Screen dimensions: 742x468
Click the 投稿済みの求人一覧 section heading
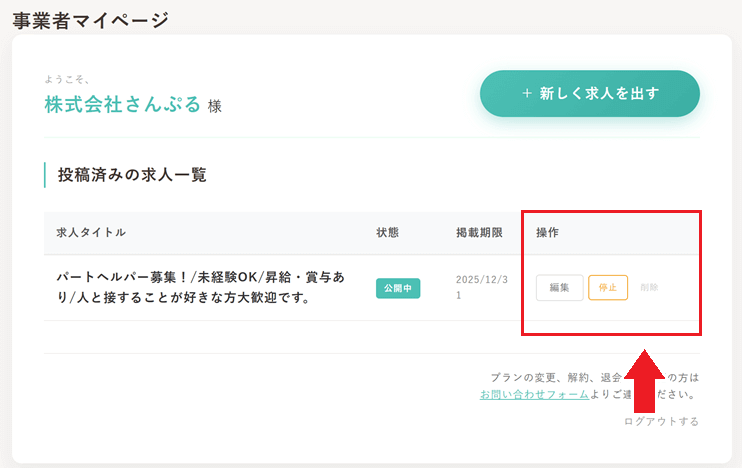[132, 175]
